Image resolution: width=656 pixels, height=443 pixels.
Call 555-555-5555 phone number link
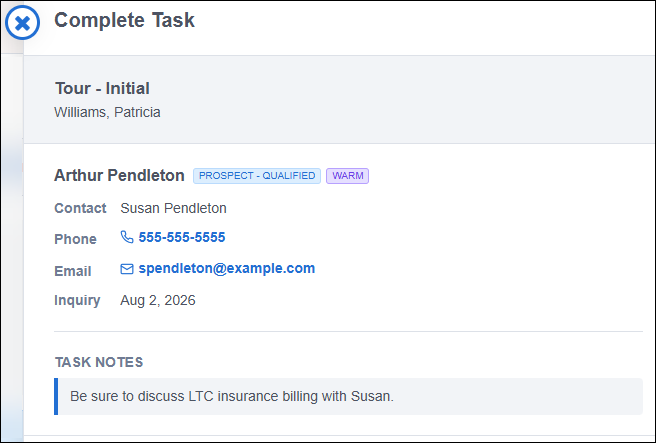[x=182, y=237]
